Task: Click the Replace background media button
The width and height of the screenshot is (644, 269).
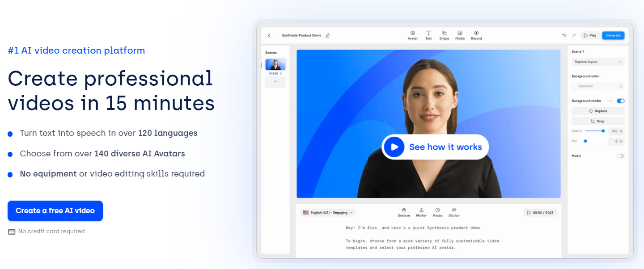Action: coord(598,111)
